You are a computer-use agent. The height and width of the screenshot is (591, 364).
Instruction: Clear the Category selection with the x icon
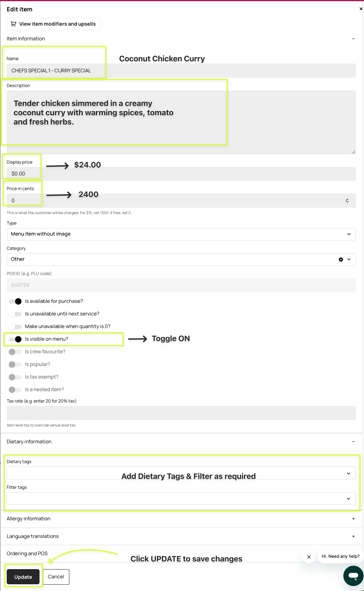tap(341, 260)
